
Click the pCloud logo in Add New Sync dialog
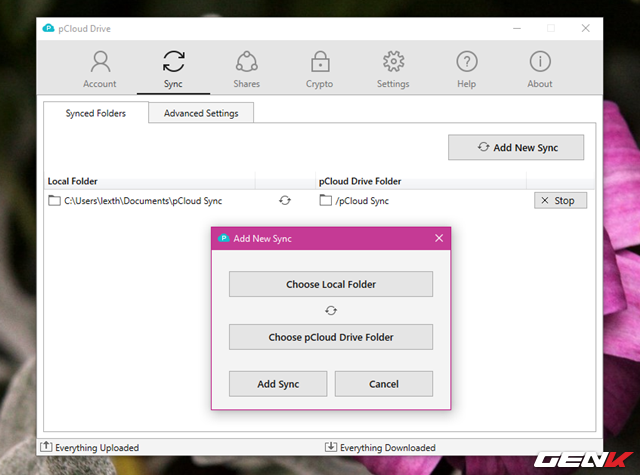tap(224, 238)
